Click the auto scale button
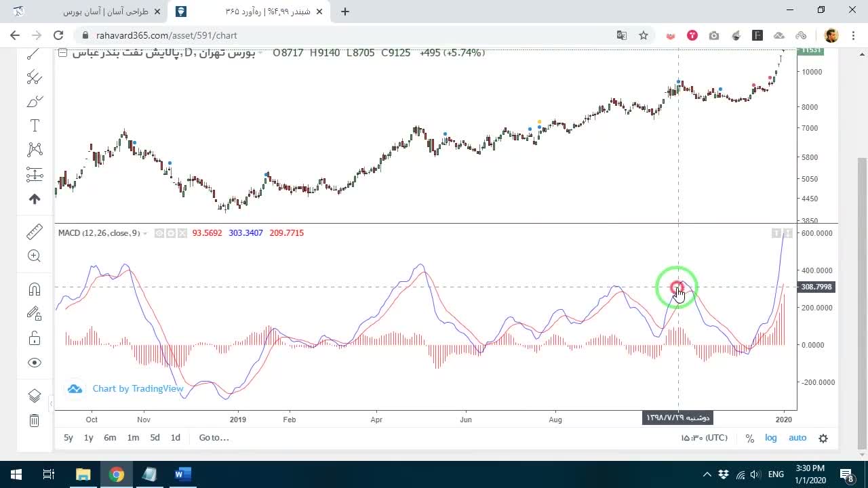The image size is (868, 488). (x=797, y=438)
